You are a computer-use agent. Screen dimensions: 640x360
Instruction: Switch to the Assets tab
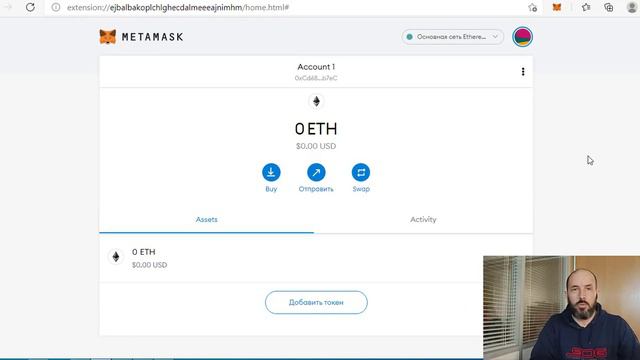tap(207, 220)
